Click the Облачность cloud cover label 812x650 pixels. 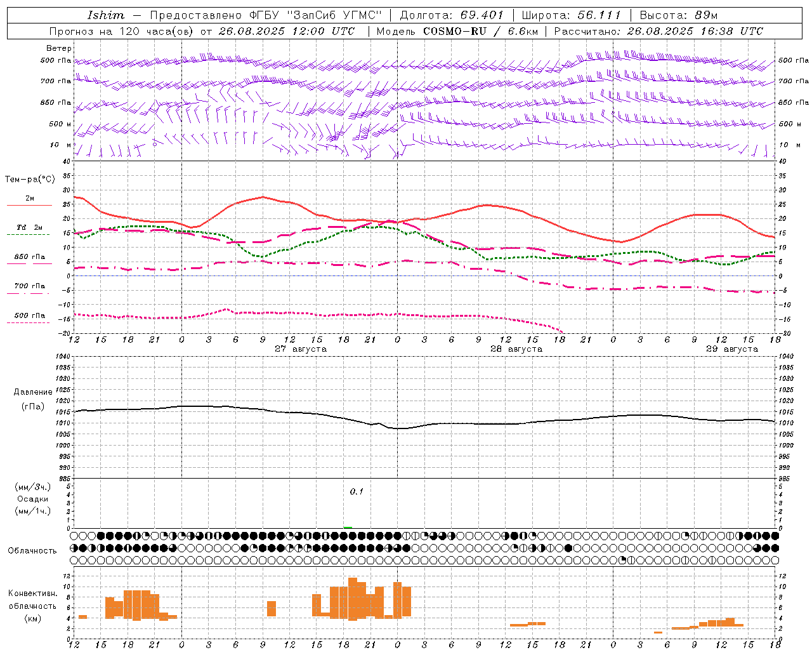[x=32, y=550]
